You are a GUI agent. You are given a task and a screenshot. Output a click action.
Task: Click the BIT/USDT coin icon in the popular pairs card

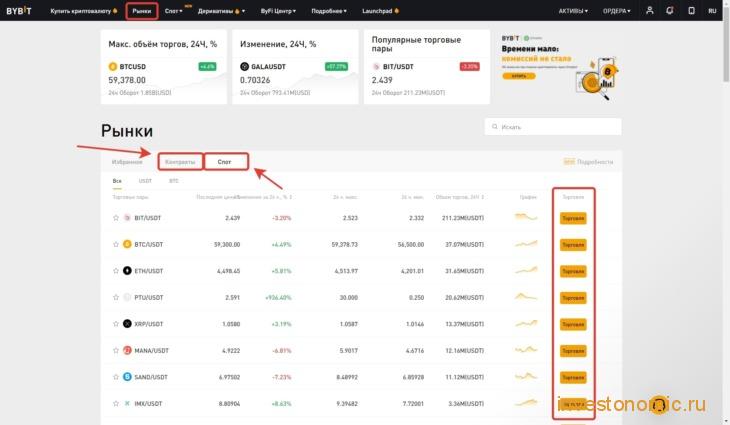point(376,67)
